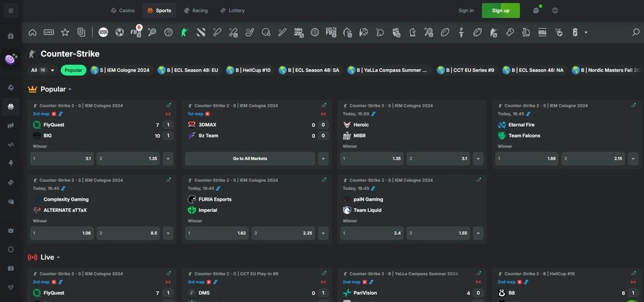Select the Popular filter chip

74,70
